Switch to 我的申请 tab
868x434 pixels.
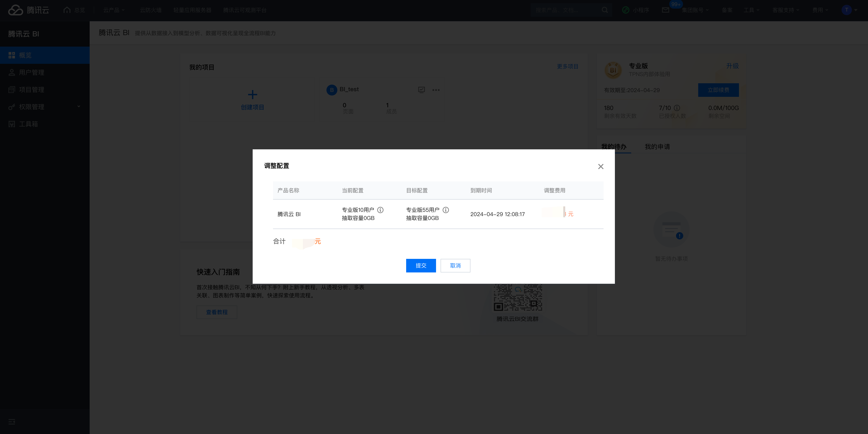point(657,146)
